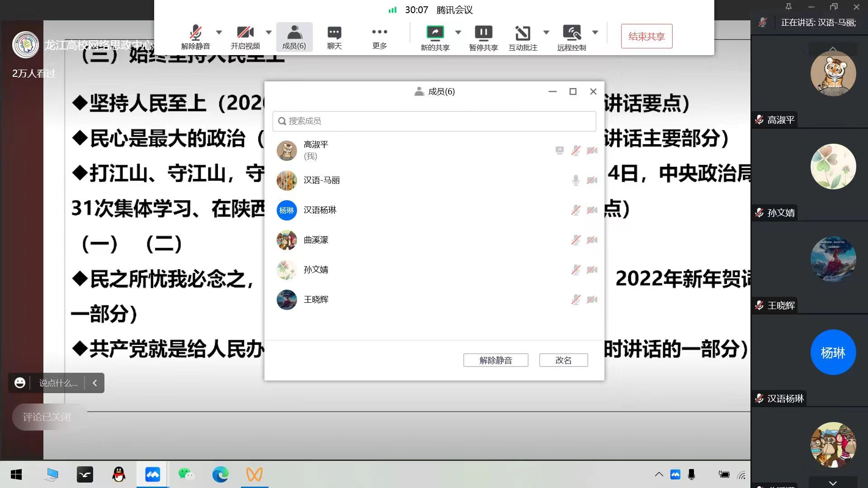Open dropdown arrow next to 新的共享
This screenshot has height=488, width=868.
(x=458, y=32)
